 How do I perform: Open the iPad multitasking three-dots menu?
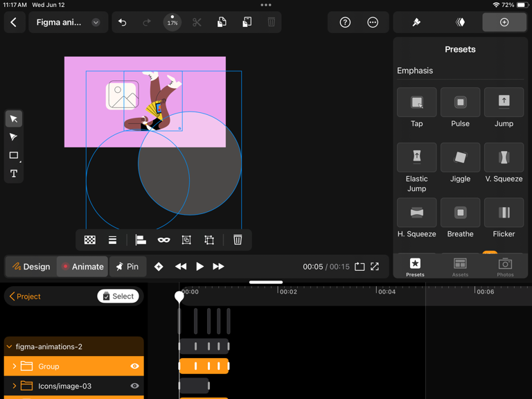(266, 5)
